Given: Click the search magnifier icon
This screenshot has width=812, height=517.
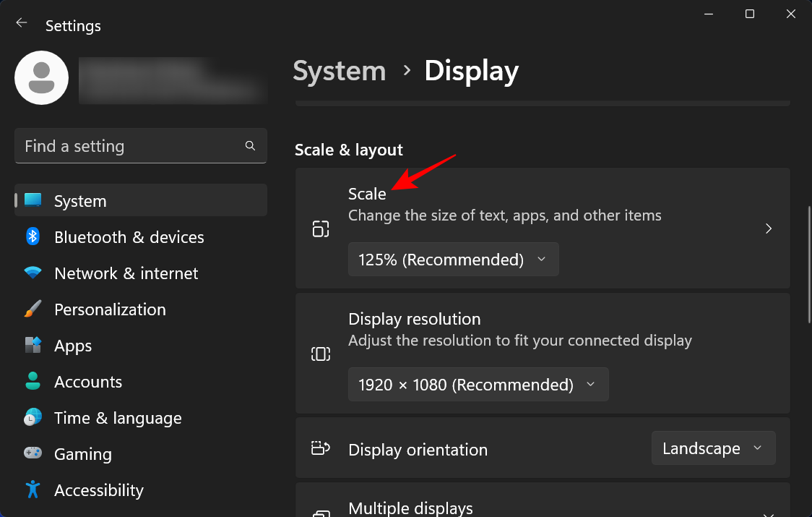Looking at the screenshot, I should pos(250,145).
